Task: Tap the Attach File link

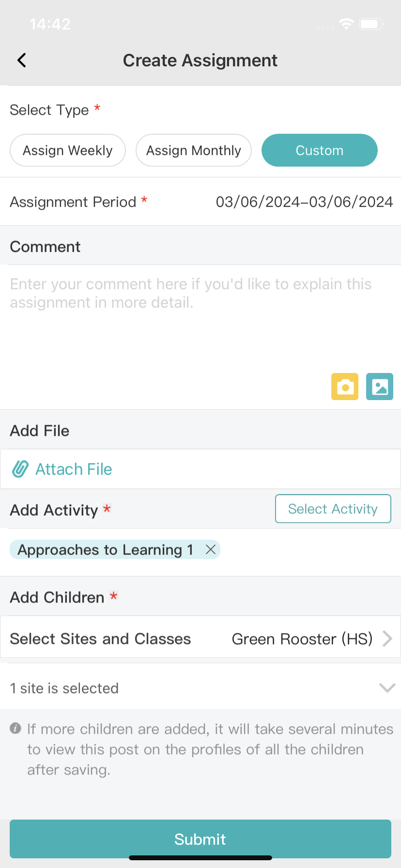Action: (74, 469)
